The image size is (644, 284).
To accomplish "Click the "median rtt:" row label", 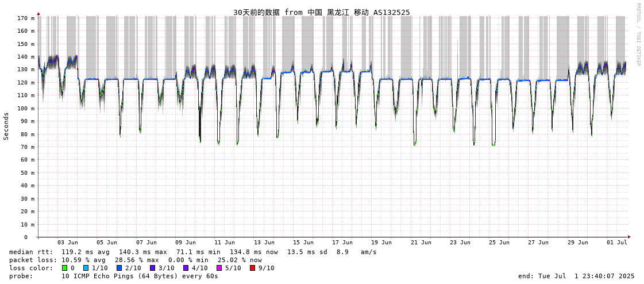I will pyautogui.click(x=31, y=252).
